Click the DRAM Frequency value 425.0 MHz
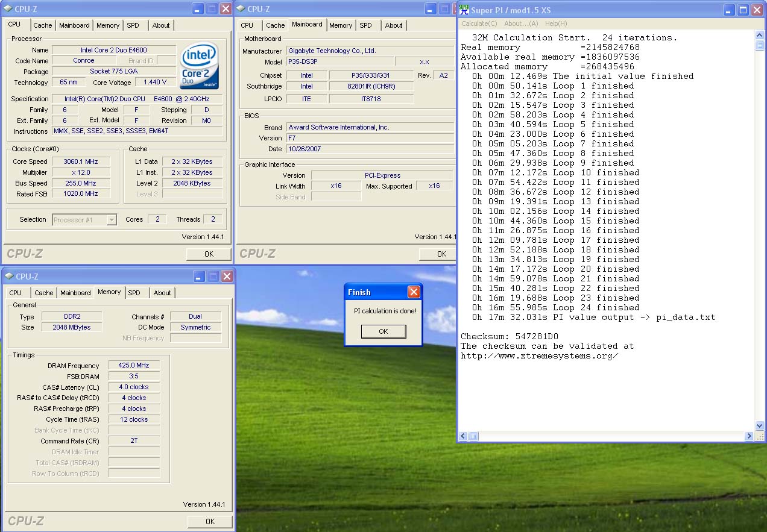The height and width of the screenshot is (532, 767). 134,366
